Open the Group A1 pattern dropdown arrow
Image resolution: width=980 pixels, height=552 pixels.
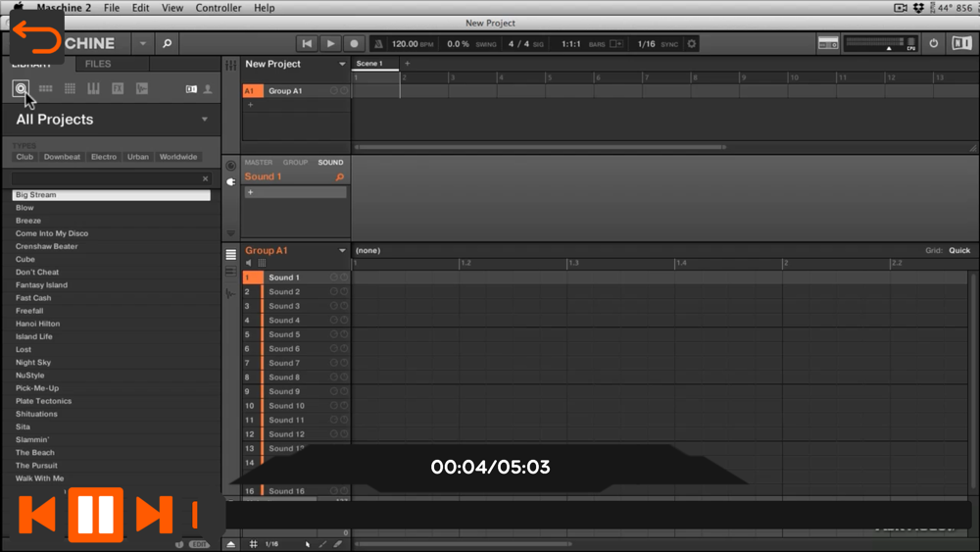point(342,251)
